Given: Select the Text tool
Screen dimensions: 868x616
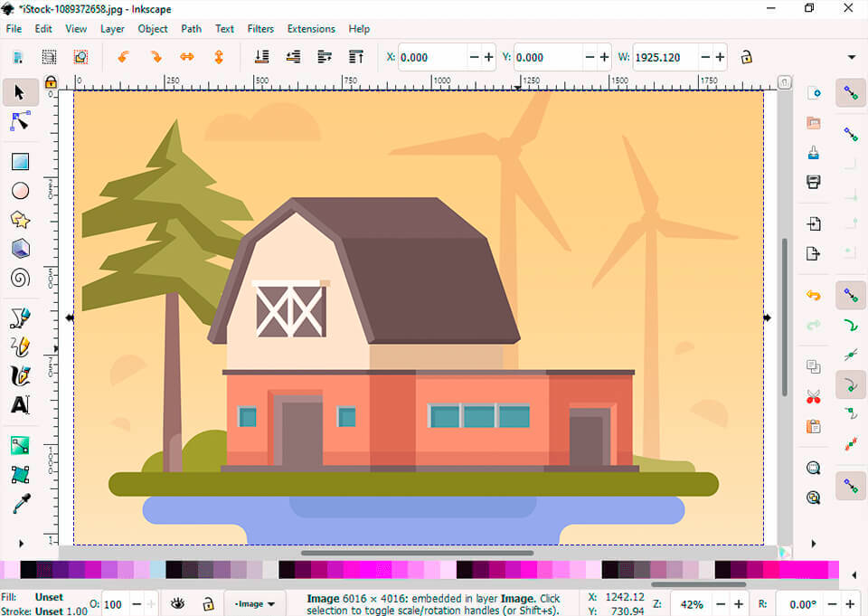Looking at the screenshot, I should (x=20, y=404).
